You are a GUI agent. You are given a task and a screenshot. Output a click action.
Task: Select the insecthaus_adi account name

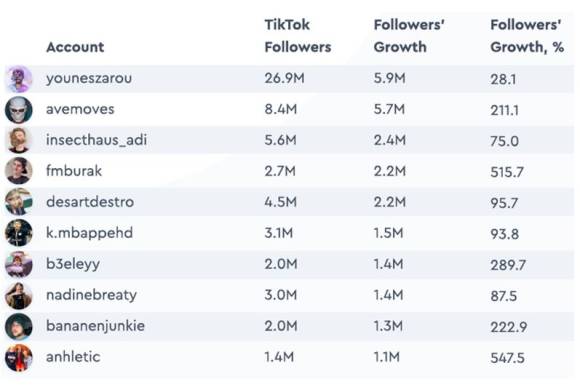97,140
